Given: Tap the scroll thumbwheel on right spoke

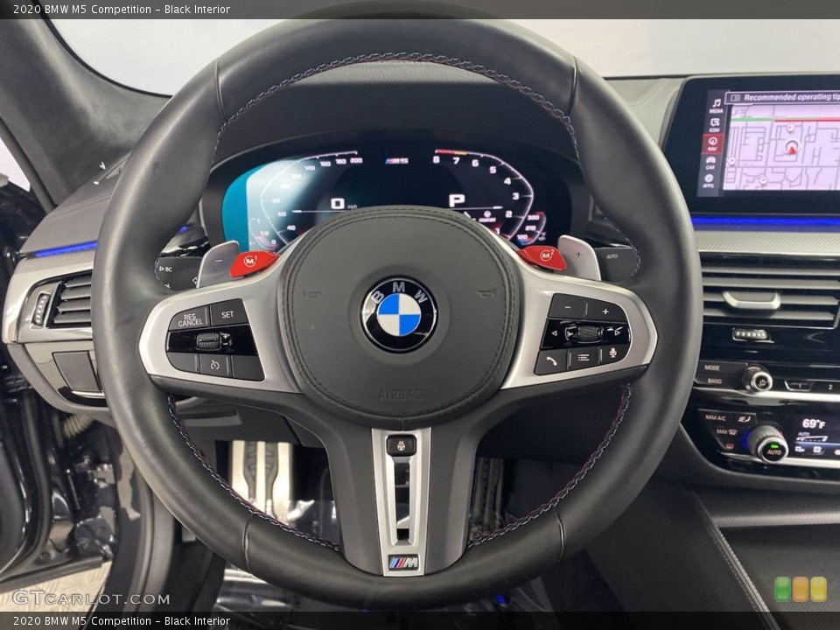Looking at the screenshot, I should point(588,333).
